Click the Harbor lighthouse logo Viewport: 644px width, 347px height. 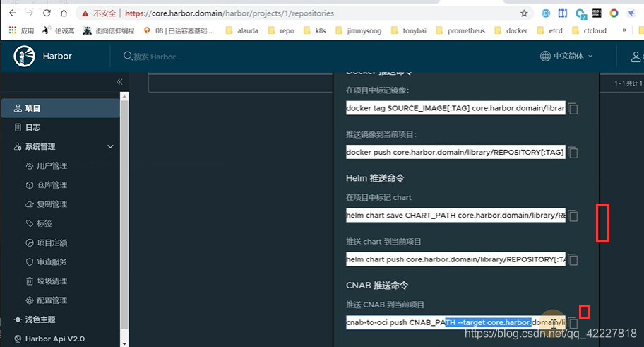pyautogui.click(x=24, y=57)
